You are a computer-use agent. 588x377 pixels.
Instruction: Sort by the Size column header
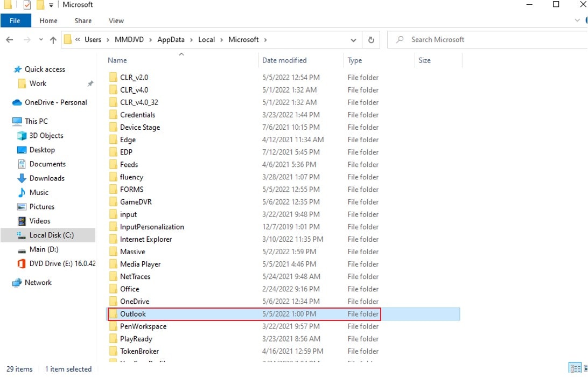point(424,60)
